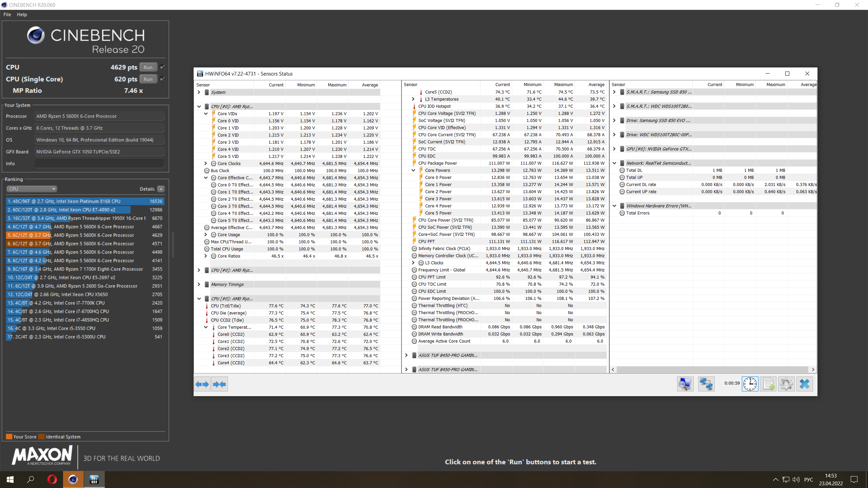
Task: Open the Help menu
Action: (22, 15)
